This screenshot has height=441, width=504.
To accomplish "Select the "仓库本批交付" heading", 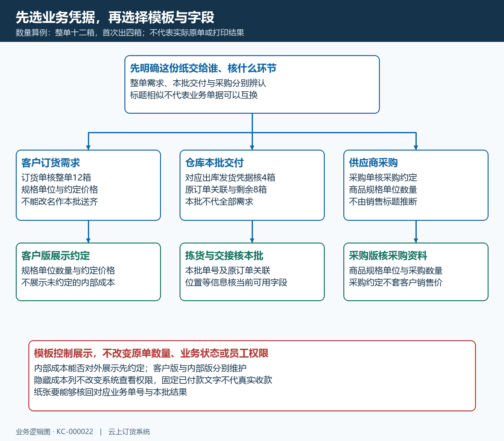I will (x=214, y=163).
